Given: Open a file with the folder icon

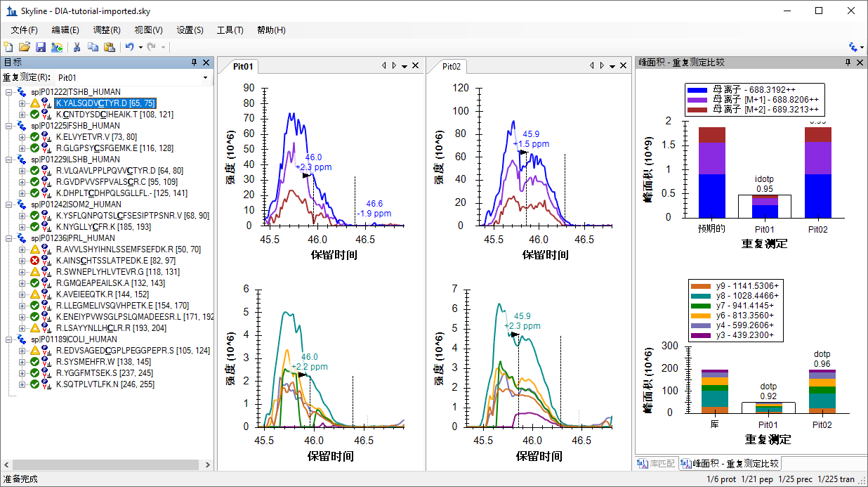Looking at the screenshot, I should tap(25, 47).
